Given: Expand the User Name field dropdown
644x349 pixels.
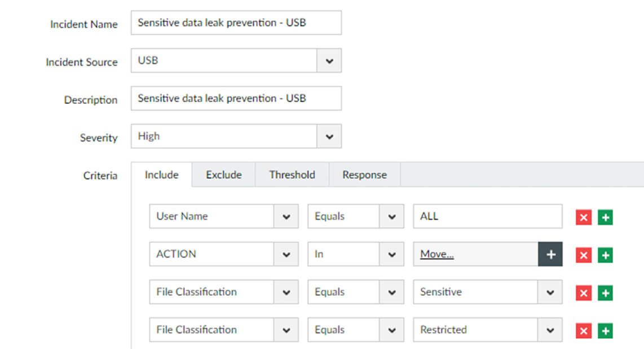Looking at the screenshot, I should (286, 217).
